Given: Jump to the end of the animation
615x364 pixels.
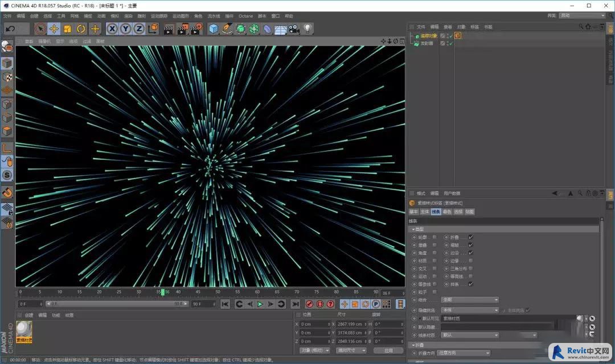Looking at the screenshot, I should pyautogui.click(x=296, y=304).
